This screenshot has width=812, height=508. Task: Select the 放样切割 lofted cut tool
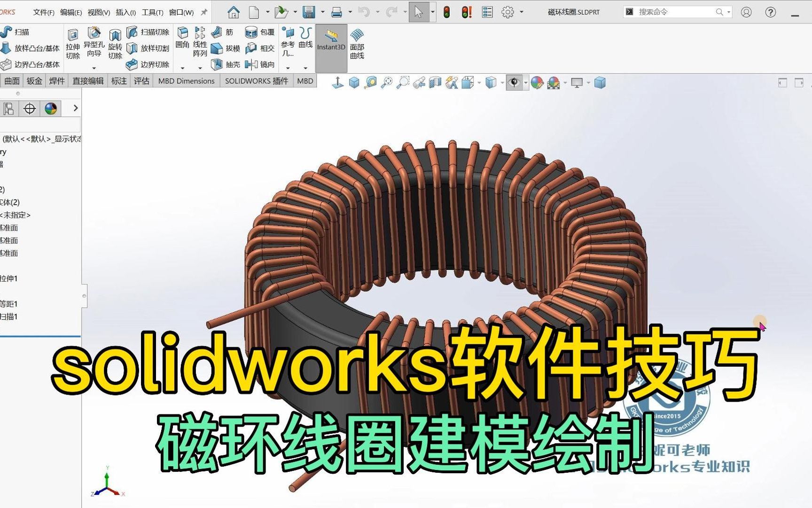(148, 48)
